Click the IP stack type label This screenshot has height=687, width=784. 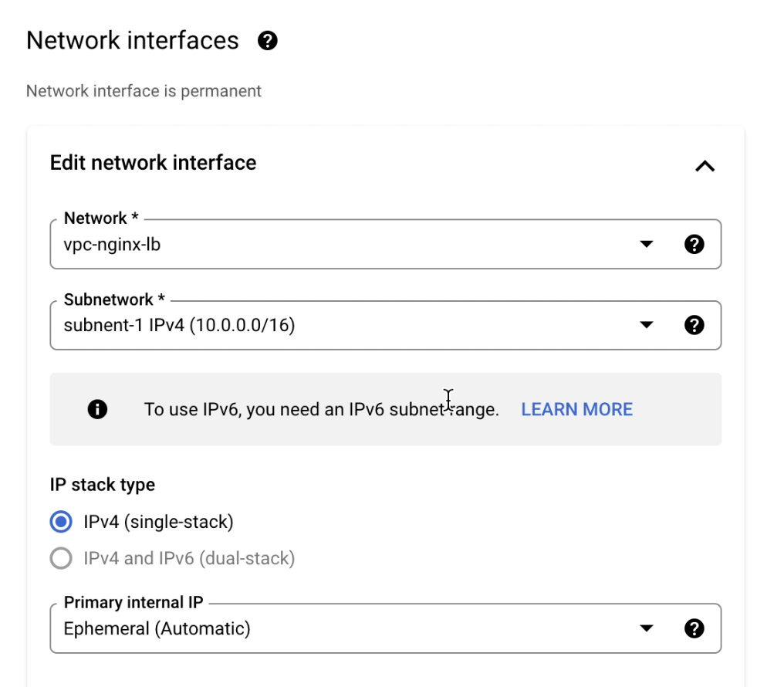[x=103, y=485]
